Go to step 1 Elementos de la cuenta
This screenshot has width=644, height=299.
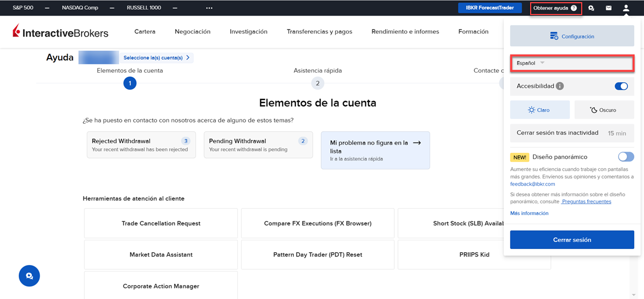[x=130, y=83]
